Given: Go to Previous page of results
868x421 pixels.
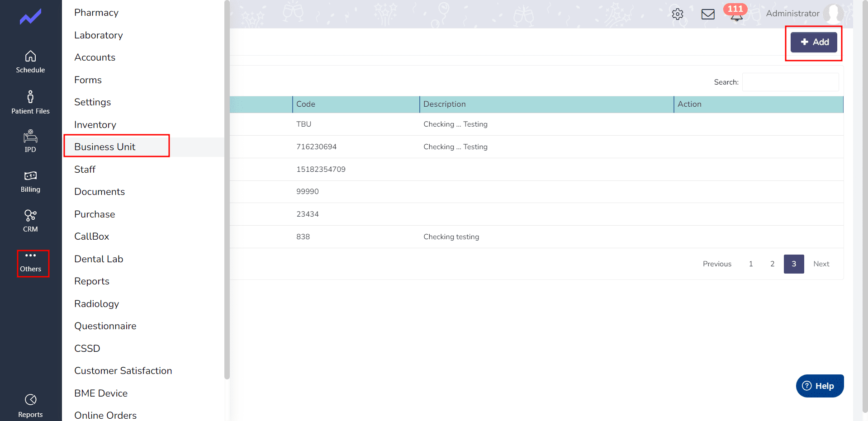Looking at the screenshot, I should (716, 264).
